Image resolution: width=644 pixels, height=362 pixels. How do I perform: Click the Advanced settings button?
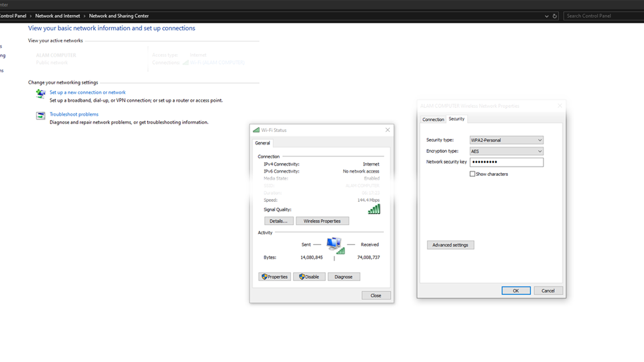(x=450, y=245)
